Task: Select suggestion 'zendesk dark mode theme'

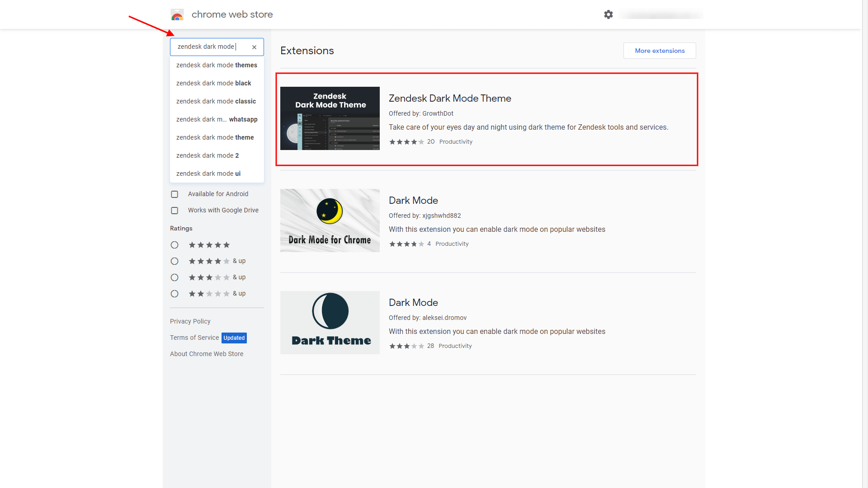Action: pyautogui.click(x=217, y=137)
